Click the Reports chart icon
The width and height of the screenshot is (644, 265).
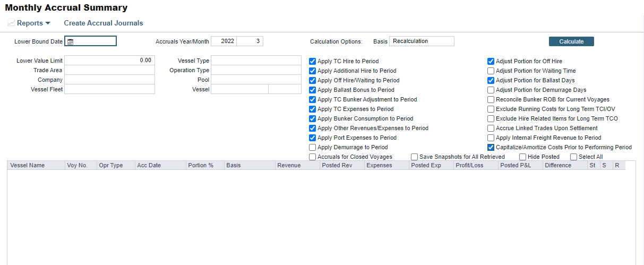pos(11,23)
